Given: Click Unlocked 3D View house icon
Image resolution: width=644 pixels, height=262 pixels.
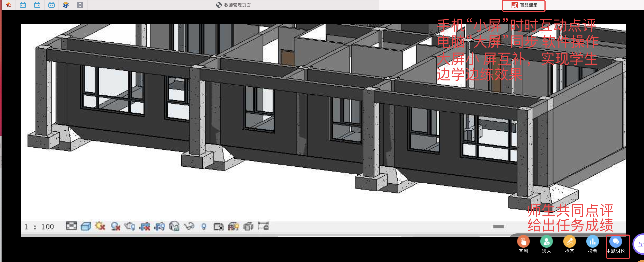Looking at the screenshot, I should (x=174, y=226).
